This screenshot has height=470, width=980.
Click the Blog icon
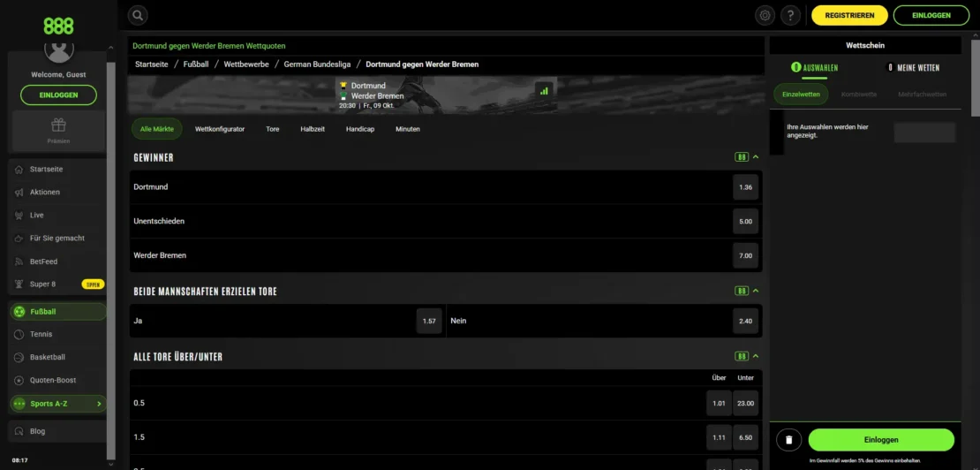[19, 431]
